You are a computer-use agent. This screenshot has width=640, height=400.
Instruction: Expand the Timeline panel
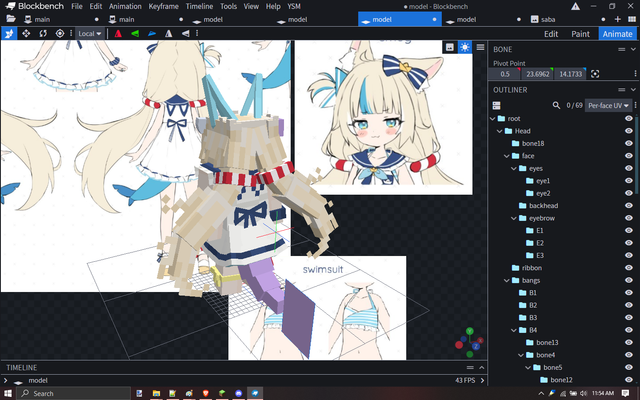482,367
